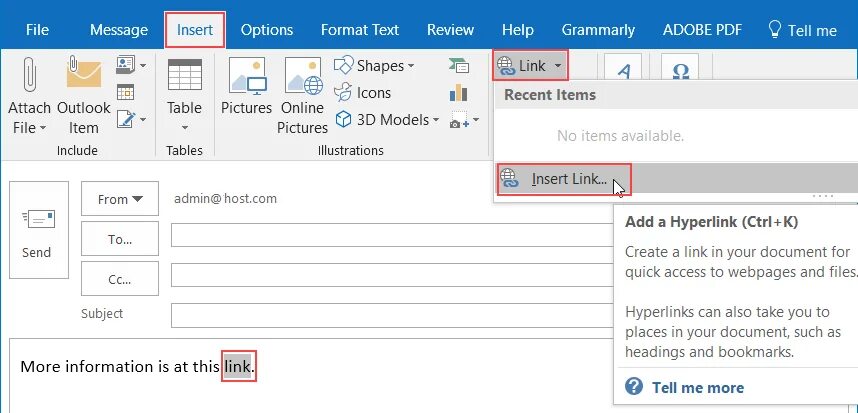Switch to the Format Text tab
The width and height of the screenshot is (858, 413).
tap(360, 30)
